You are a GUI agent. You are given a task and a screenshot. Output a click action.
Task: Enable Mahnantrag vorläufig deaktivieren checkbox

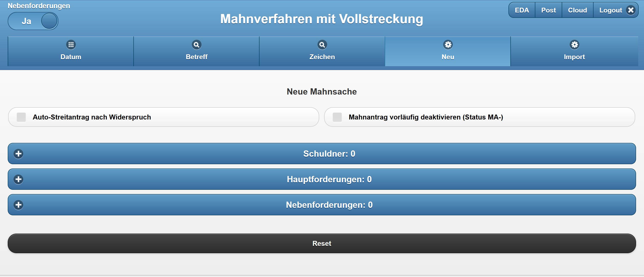337,117
